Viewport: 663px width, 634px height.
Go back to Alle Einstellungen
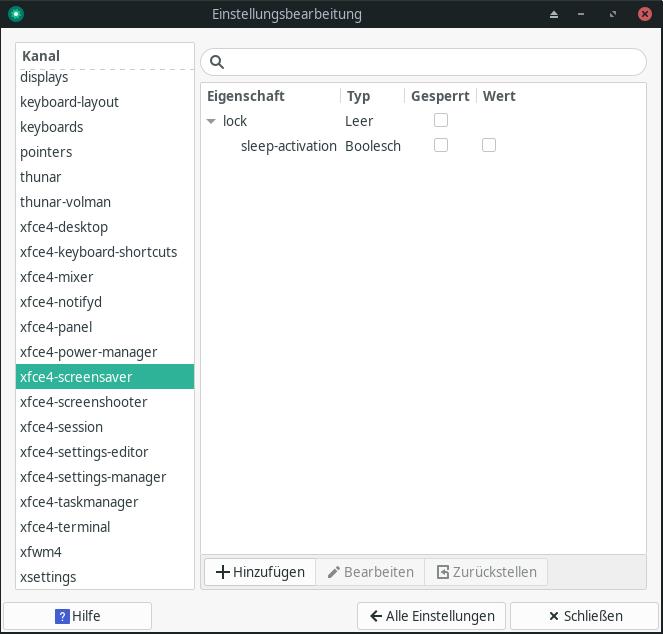pyautogui.click(x=431, y=616)
